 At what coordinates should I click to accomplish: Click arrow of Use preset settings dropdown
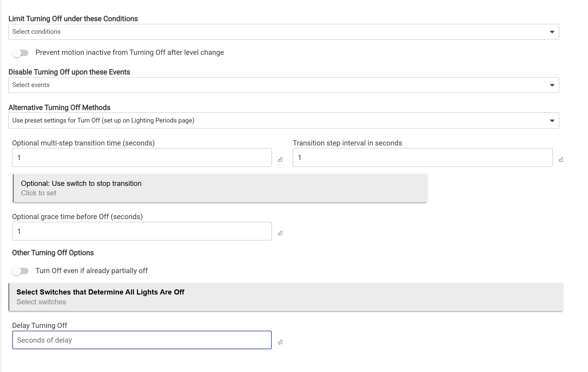pyautogui.click(x=552, y=121)
